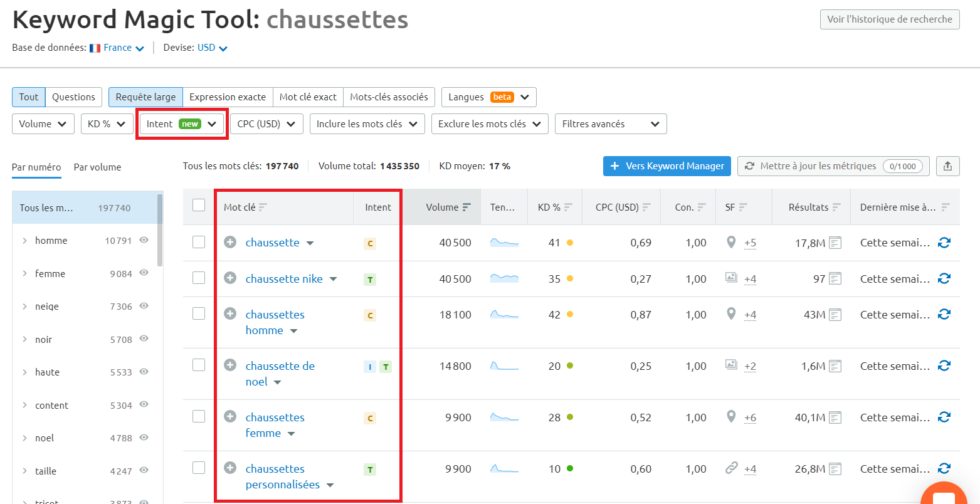Open the Intent filter dropdown
This screenshot has height=504, width=980.
tap(181, 123)
